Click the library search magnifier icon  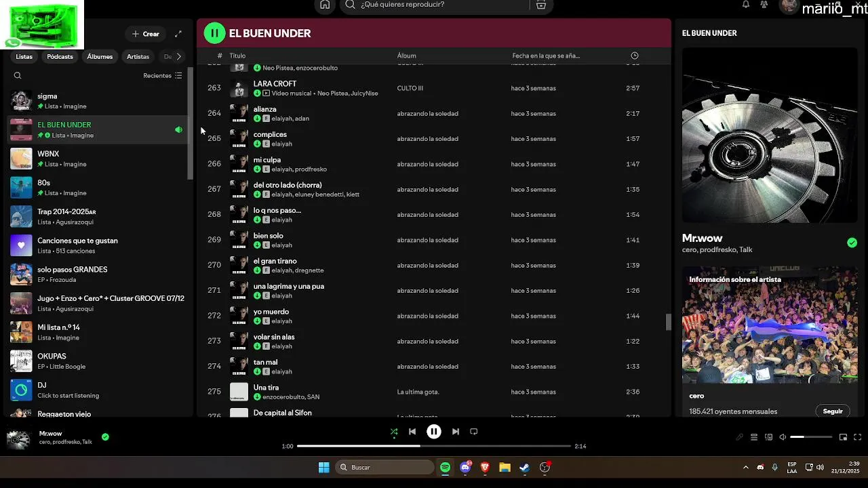click(x=18, y=76)
